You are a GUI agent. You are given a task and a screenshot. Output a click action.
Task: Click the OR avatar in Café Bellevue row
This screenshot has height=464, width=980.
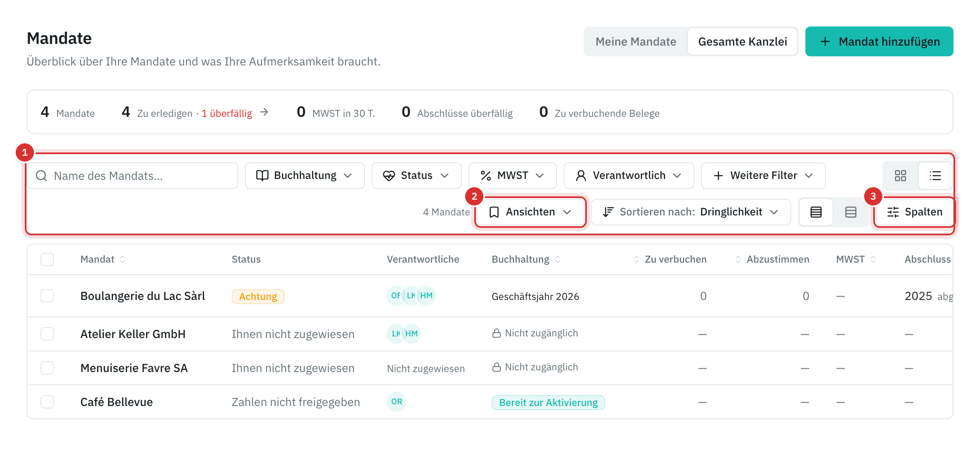pyautogui.click(x=396, y=401)
